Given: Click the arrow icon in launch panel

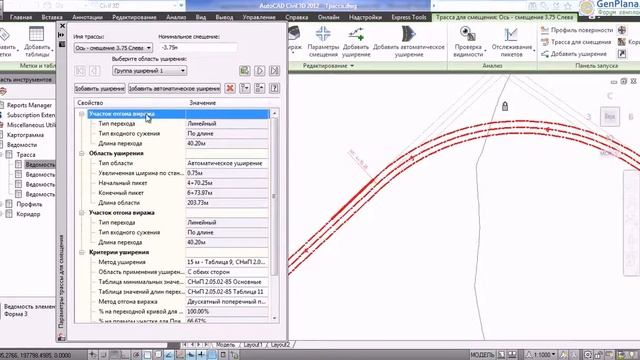Looking at the screenshot, I should (622, 54).
